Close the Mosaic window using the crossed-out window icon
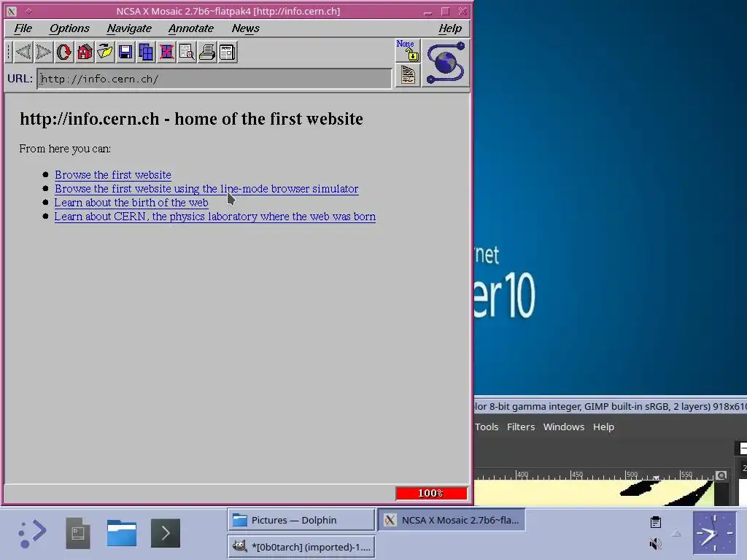This screenshot has width=747, height=560. [166, 52]
